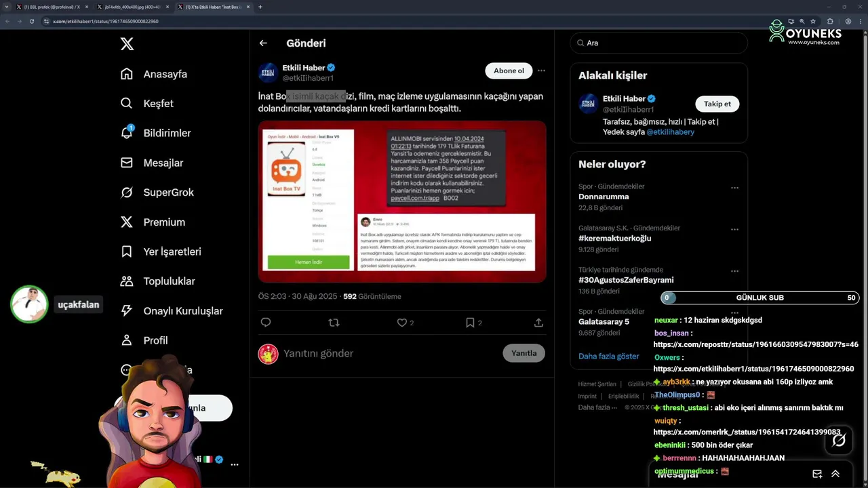Viewport: 868px width, 488px height.
Task: Open the İnat Box post image
Action: (x=402, y=201)
